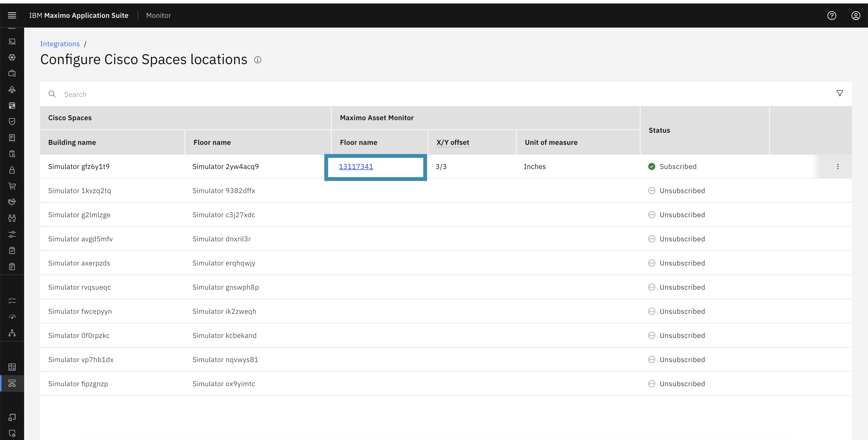This screenshot has width=868, height=440.
Task: Open the table filter funnel icon
Action: tap(840, 93)
